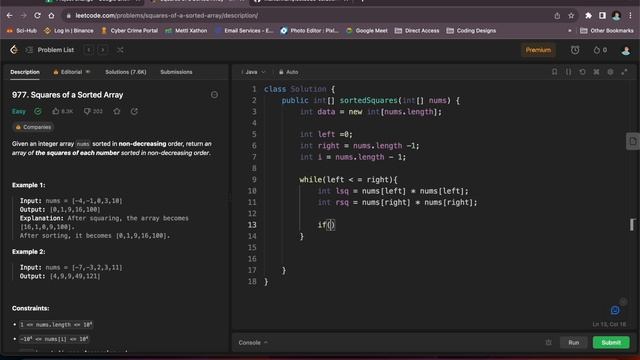Open the browser extensions puzzle icon
Viewport: 640px width, 360px height.
[x=588, y=16]
